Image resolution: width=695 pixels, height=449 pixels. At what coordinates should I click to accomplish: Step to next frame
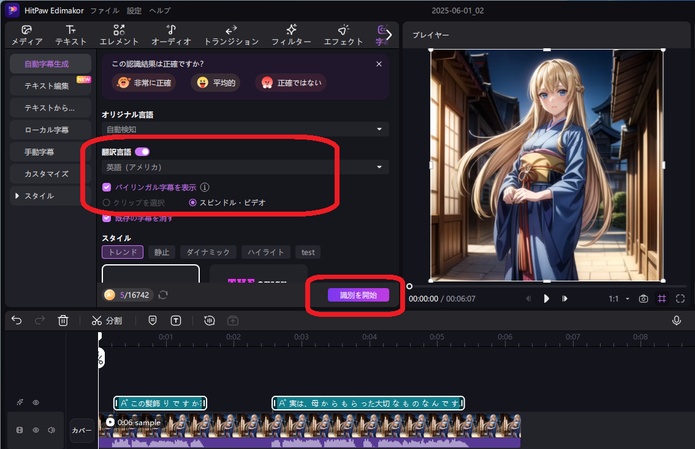pyautogui.click(x=564, y=299)
